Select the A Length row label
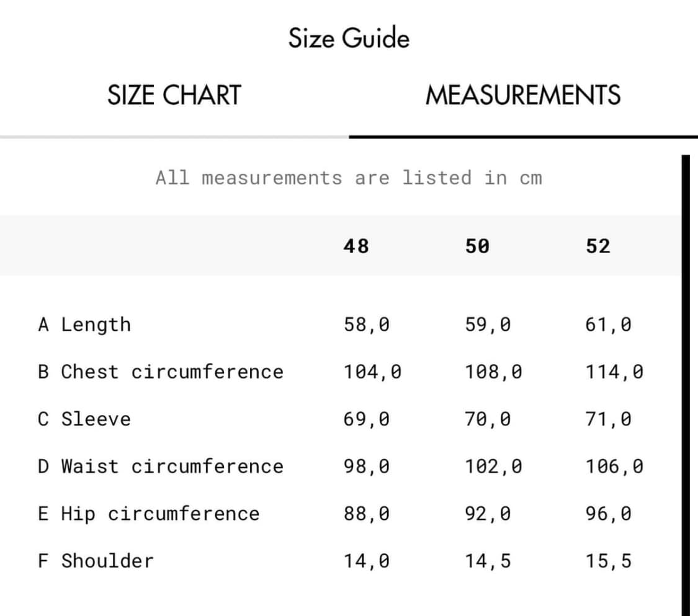This screenshot has height=616, width=698. 84,324
